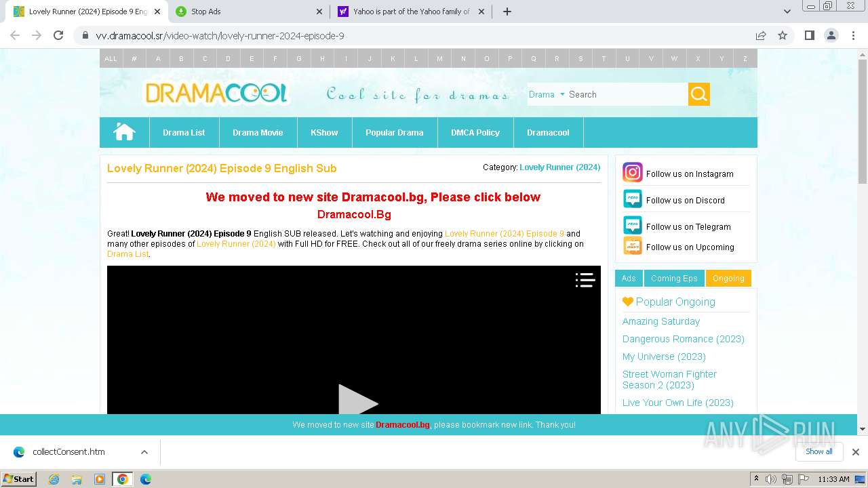Screen dimensions: 868x488
Task: Open the DMCA Policy menu item
Action: (475, 132)
